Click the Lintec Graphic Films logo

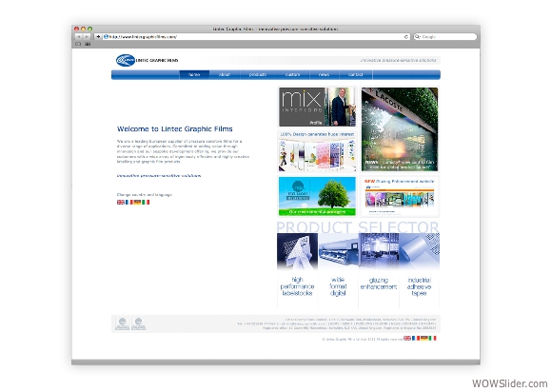point(147,60)
